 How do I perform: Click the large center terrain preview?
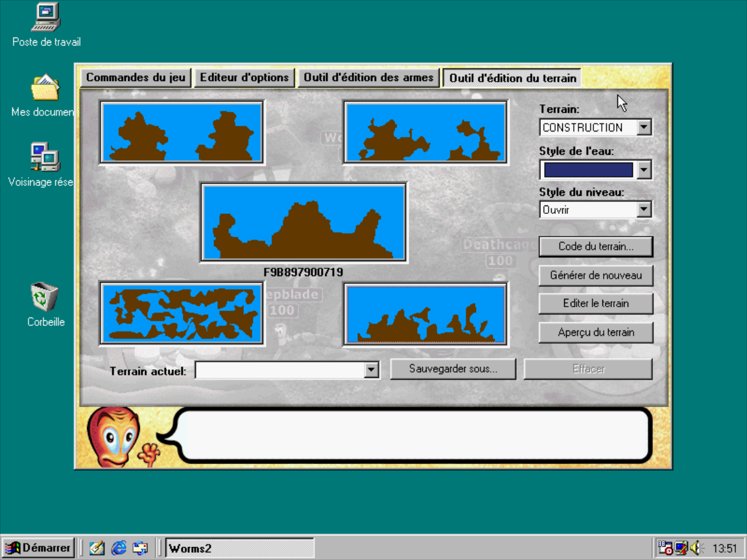[x=303, y=222]
